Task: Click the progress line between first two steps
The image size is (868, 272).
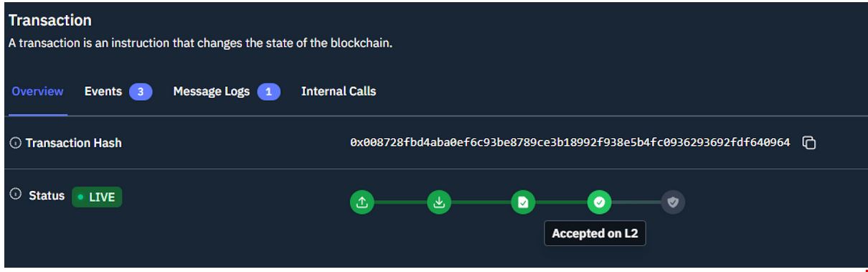Action: point(400,202)
